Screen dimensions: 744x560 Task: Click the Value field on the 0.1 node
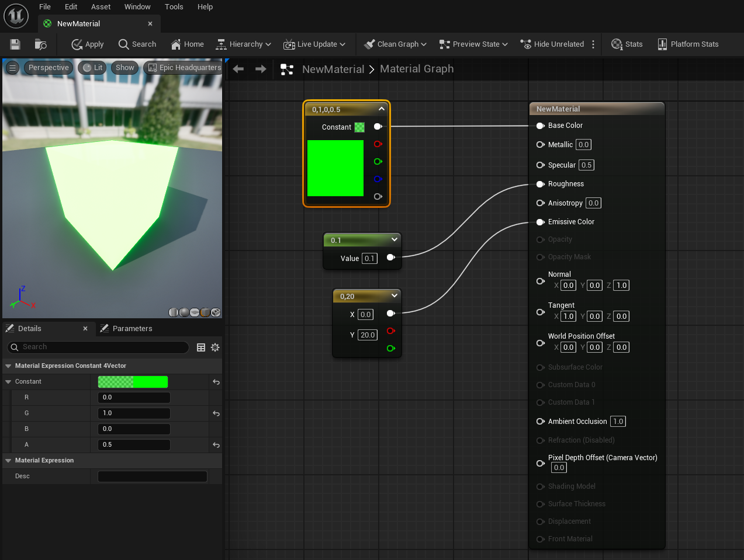(369, 259)
